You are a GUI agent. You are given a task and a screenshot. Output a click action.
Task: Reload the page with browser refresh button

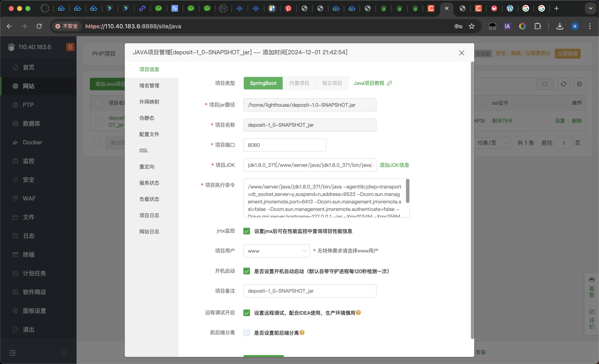[x=39, y=26]
